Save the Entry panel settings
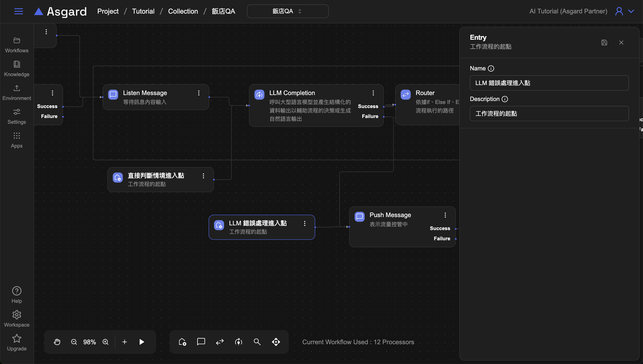 pos(604,43)
